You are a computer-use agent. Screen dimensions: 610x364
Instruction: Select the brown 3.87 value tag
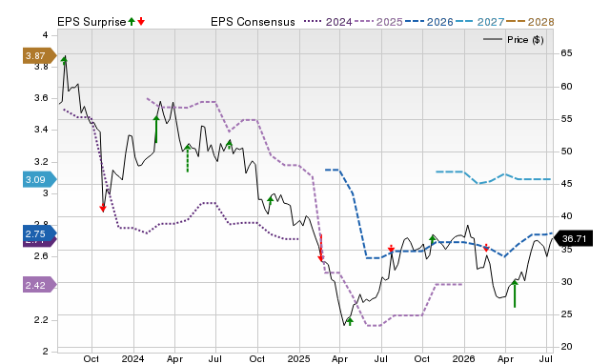(40, 56)
